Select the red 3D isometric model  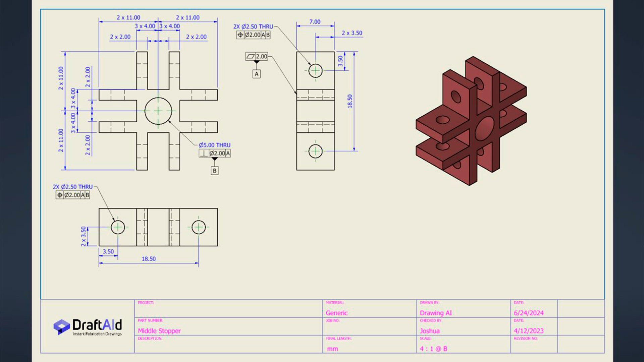(x=471, y=121)
